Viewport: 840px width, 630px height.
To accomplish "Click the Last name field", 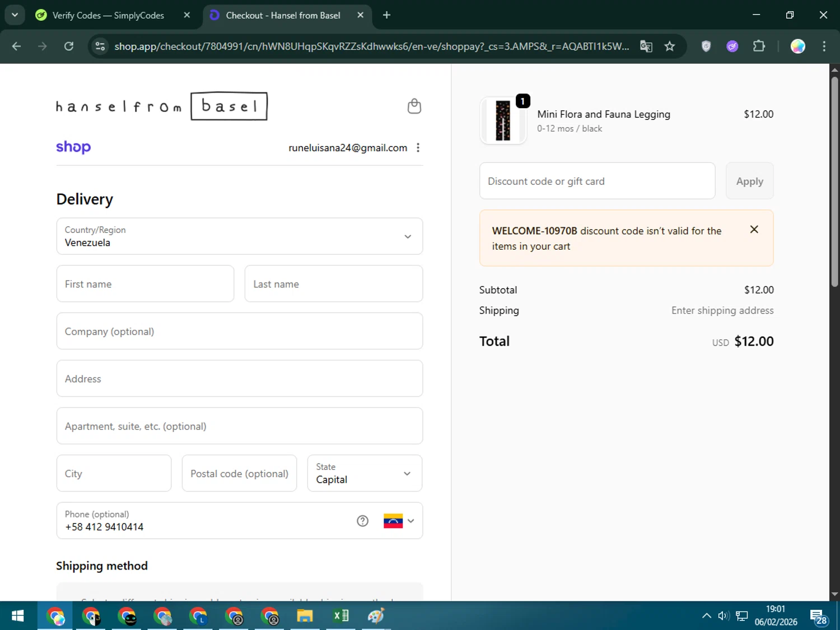I will click(334, 284).
